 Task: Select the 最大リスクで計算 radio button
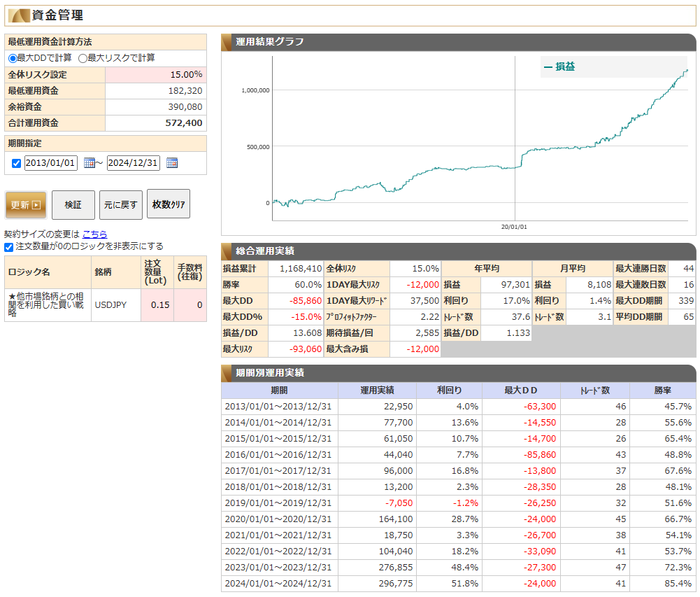click(x=83, y=58)
